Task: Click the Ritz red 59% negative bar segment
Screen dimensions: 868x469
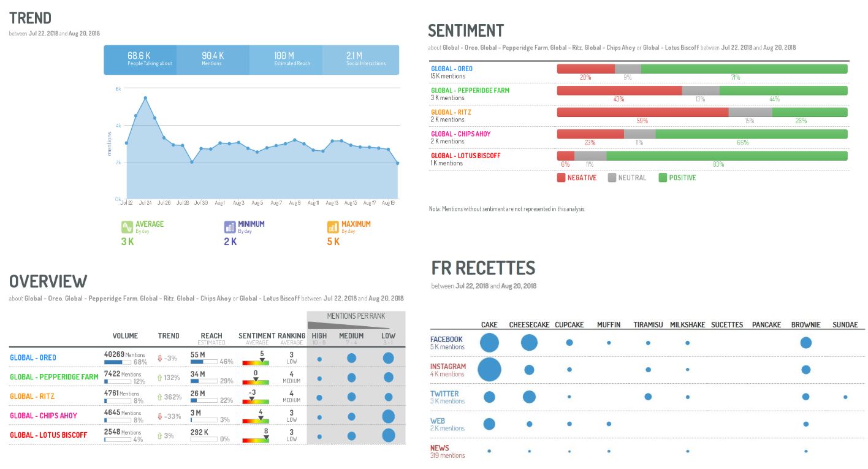Action: 643,112
